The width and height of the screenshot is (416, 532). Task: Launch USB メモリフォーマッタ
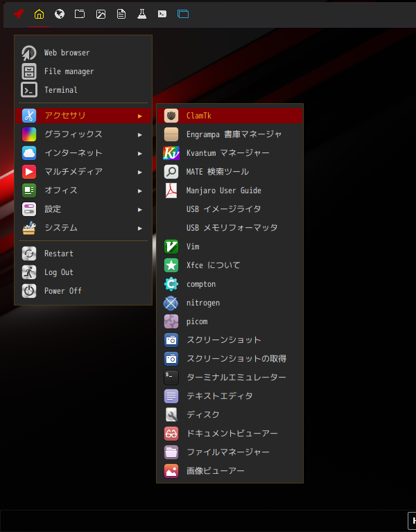(x=229, y=228)
